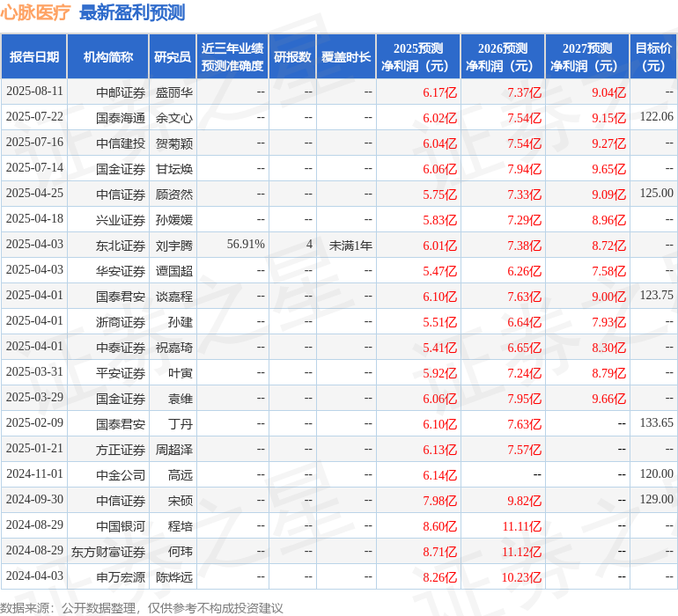Select target price 133.65
This screenshot has height=616, width=678.
coord(656,422)
